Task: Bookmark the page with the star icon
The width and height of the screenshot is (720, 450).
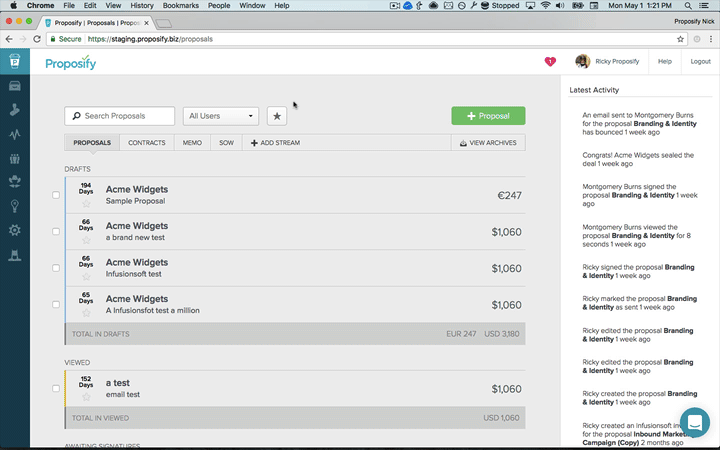Action: [681, 39]
